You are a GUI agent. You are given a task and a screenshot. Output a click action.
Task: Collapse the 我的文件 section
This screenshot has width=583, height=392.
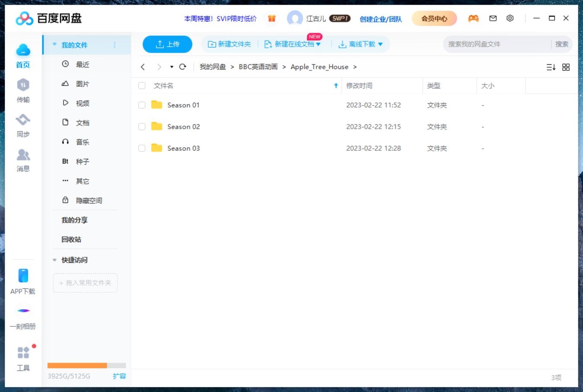54,44
